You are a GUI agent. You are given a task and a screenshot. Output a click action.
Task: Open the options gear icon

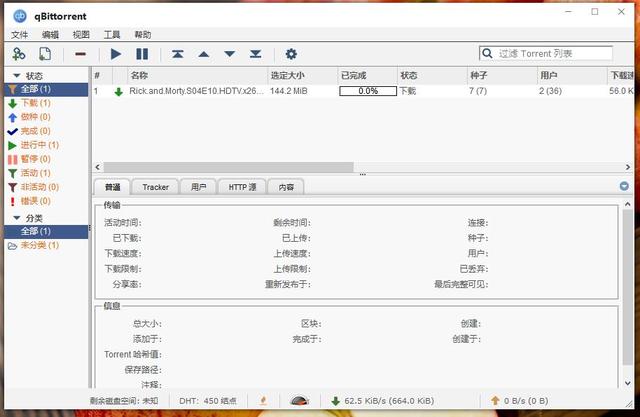291,54
